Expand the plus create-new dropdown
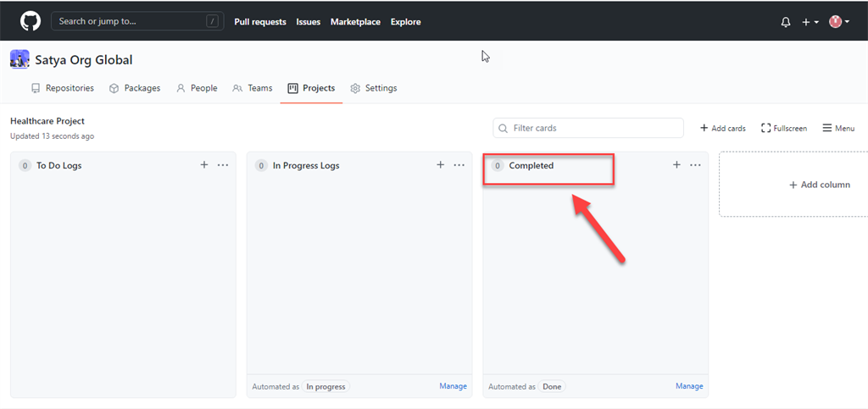 pyautogui.click(x=810, y=22)
